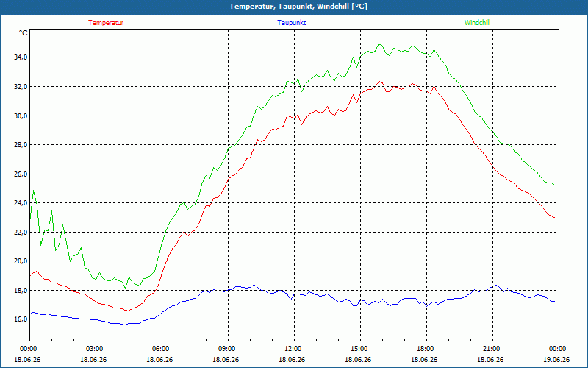Click the 30,0 y-axis value
Screen dimensions: 588x368
point(21,116)
